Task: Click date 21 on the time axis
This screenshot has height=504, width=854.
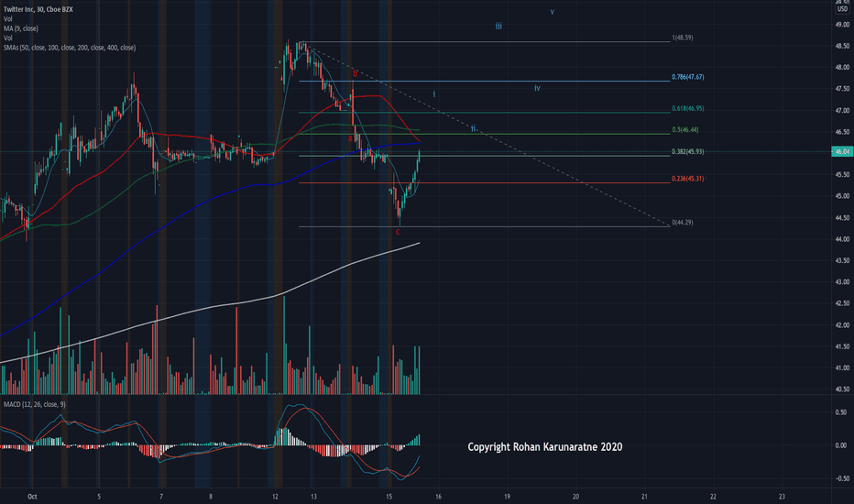Action: pyautogui.click(x=644, y=497)
